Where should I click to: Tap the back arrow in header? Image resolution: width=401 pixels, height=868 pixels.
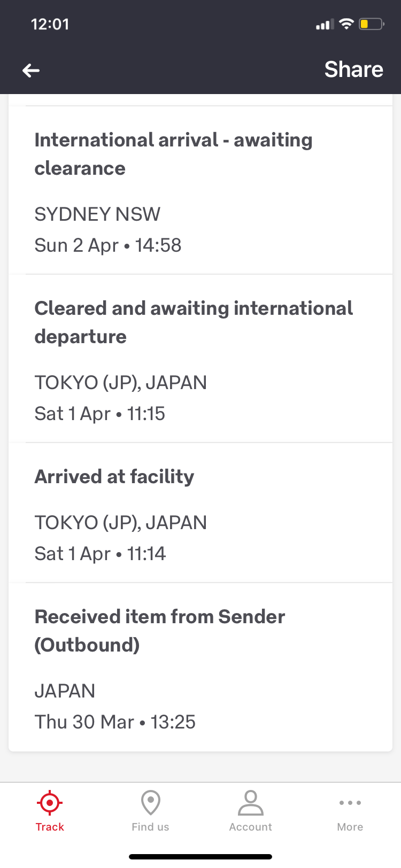pyautogui.click(x=31, y=70)
